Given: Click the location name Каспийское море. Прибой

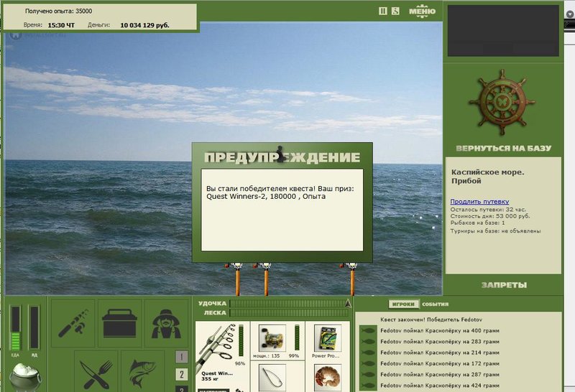Looking at the screenshot, I should point(488,177).
